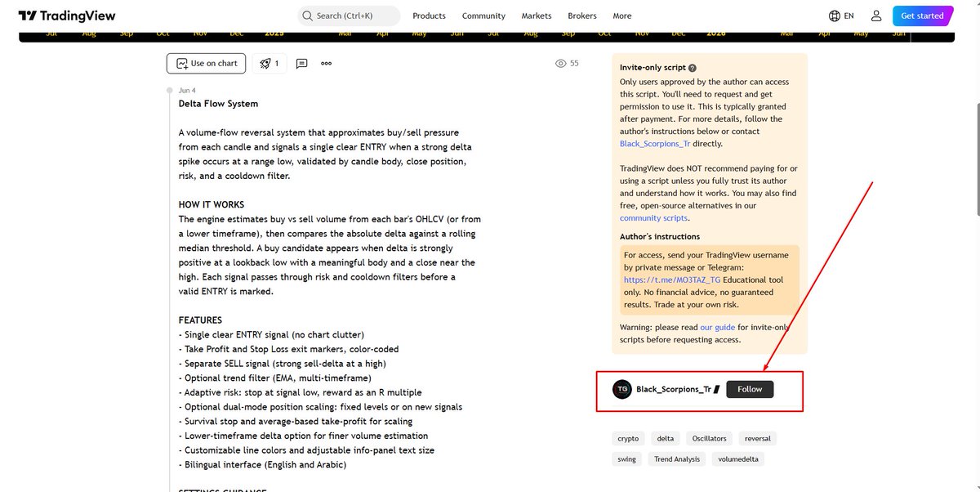The height and width of the screenshot is (492, 980).
Task: Click the FEATURES heading
Action: click(200, 320)
